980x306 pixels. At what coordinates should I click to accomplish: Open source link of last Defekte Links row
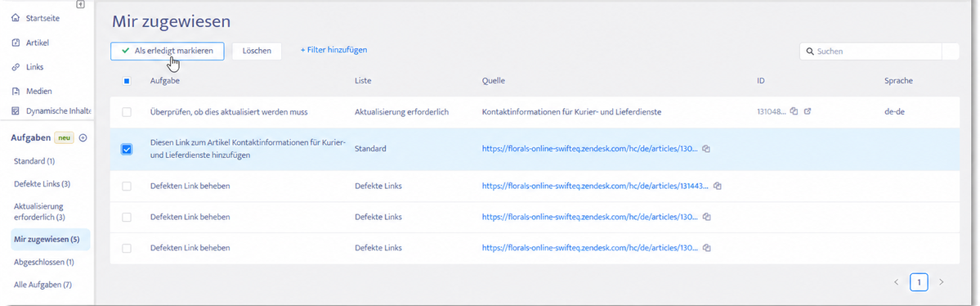point(590,248)
